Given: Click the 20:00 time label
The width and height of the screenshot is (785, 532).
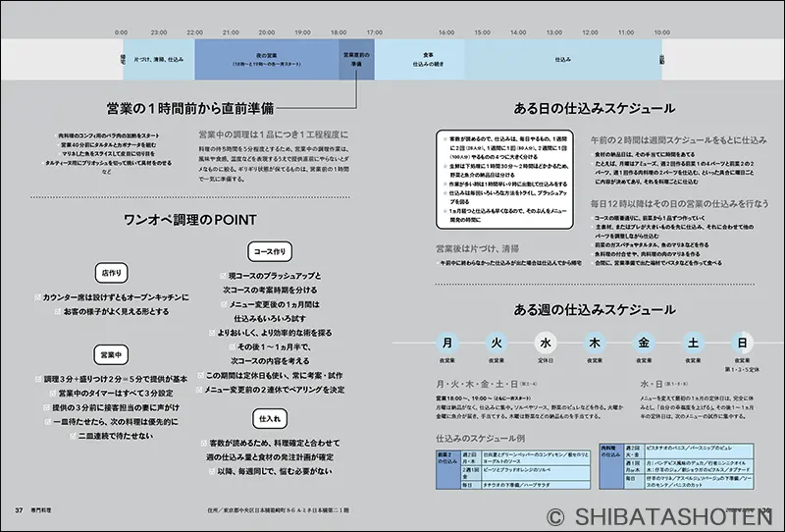Looking at the screenshot, I should [267, 32].
